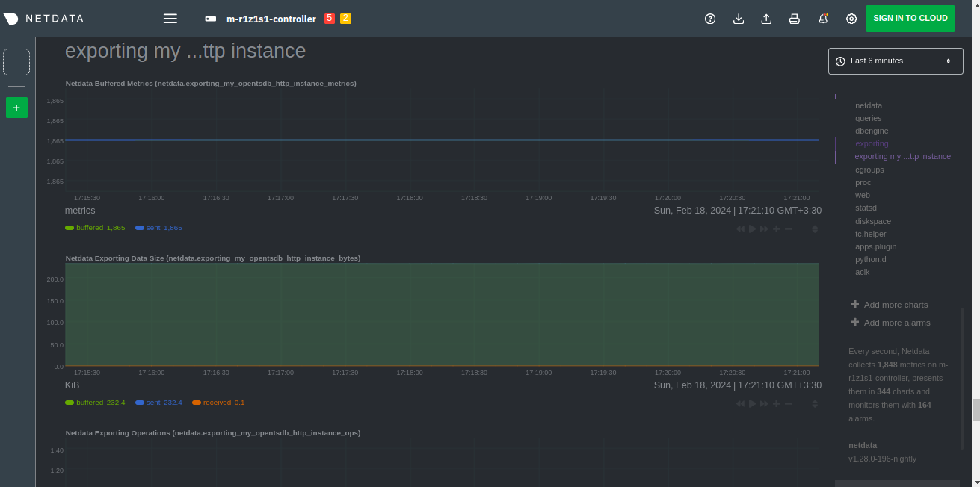The width and height of the screenshot is (980, 487).
Task: Click the green plus button in left sidebar
Action: pyautogui.click(x=16, y=108)
